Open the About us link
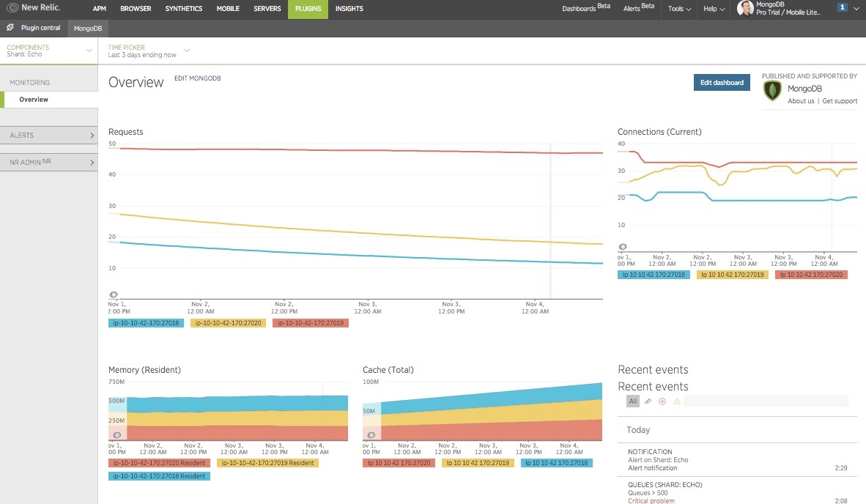866x504 pixels. point(801,101)
